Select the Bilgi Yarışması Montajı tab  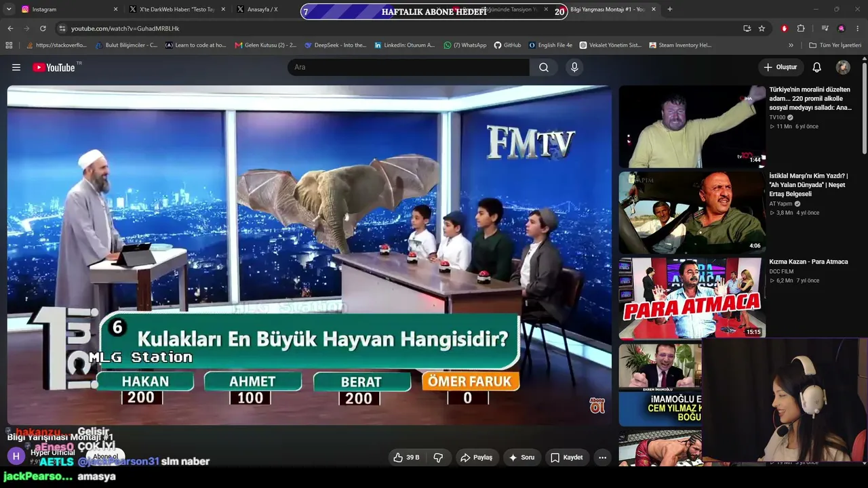pyautogui.click(x=607, y=9)
